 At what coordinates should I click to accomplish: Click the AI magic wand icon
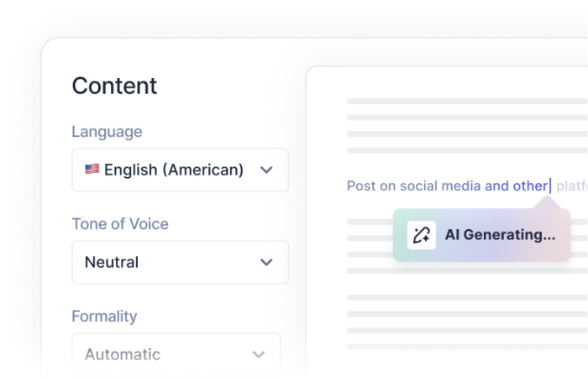coord(422,235)
